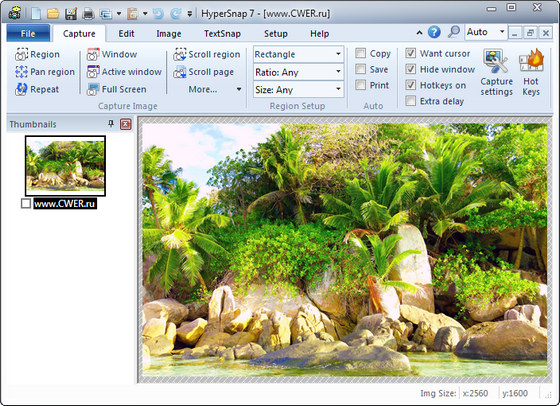Viewport: 560px width, 406px height.
Task: Repeat the last capture
Action: 37,89
